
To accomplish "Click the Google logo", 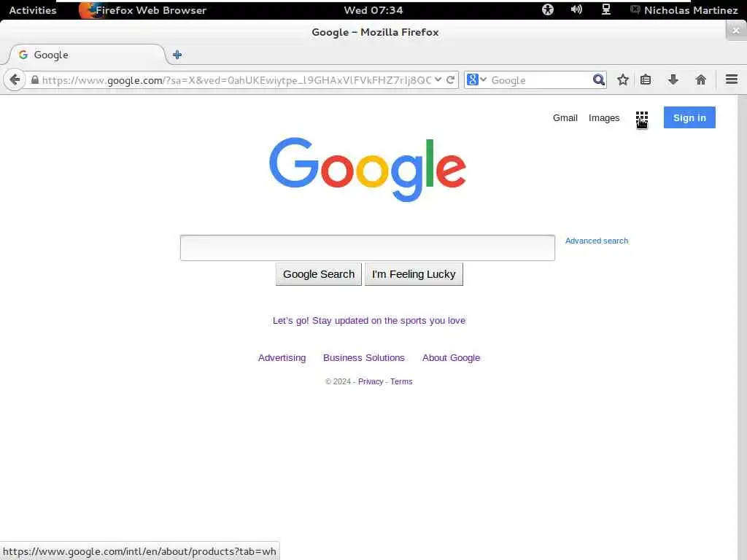I will click(x=368, y=169).
